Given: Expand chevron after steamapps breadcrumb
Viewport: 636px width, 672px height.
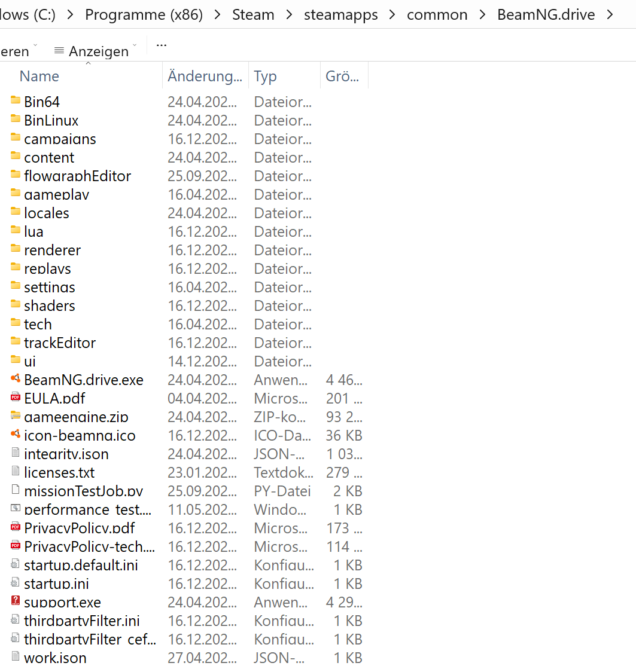Looking at the screenshot, I should [392, 14].
